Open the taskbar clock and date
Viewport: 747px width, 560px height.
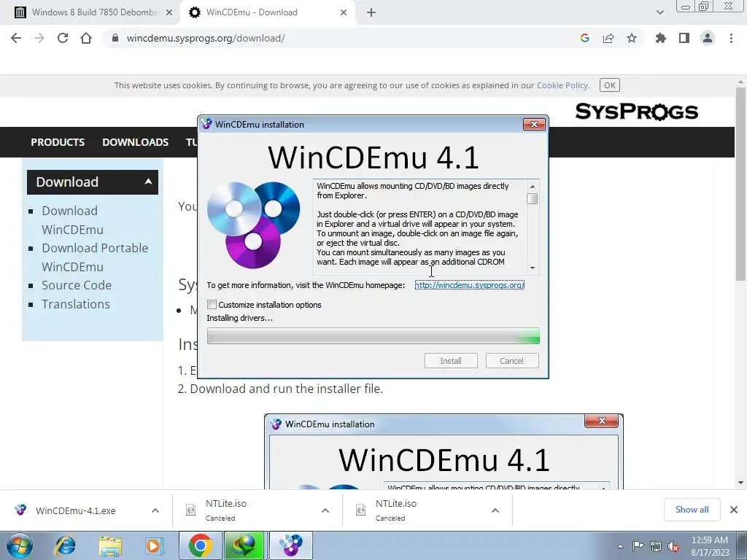710,546
